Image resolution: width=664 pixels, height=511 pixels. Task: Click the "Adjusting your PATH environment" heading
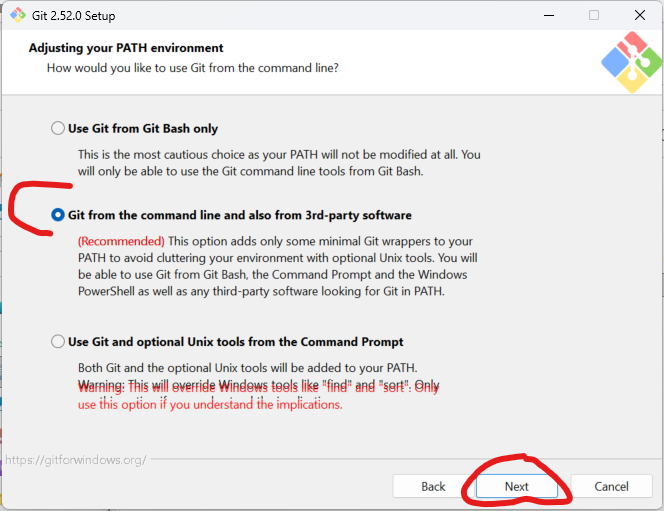(x=126, y=48)
